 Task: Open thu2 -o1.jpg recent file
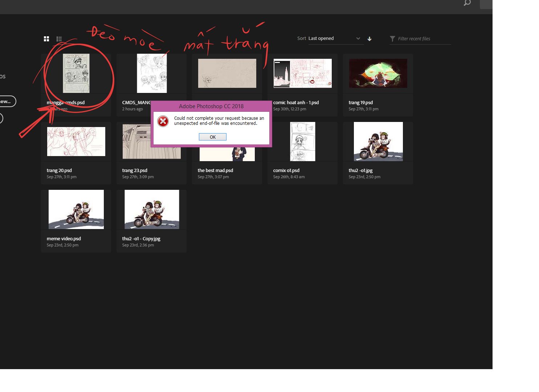point(378,142)
